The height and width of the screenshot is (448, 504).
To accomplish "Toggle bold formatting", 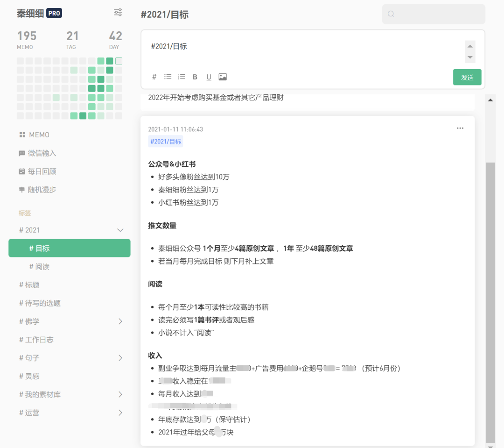I will point(195,77).
